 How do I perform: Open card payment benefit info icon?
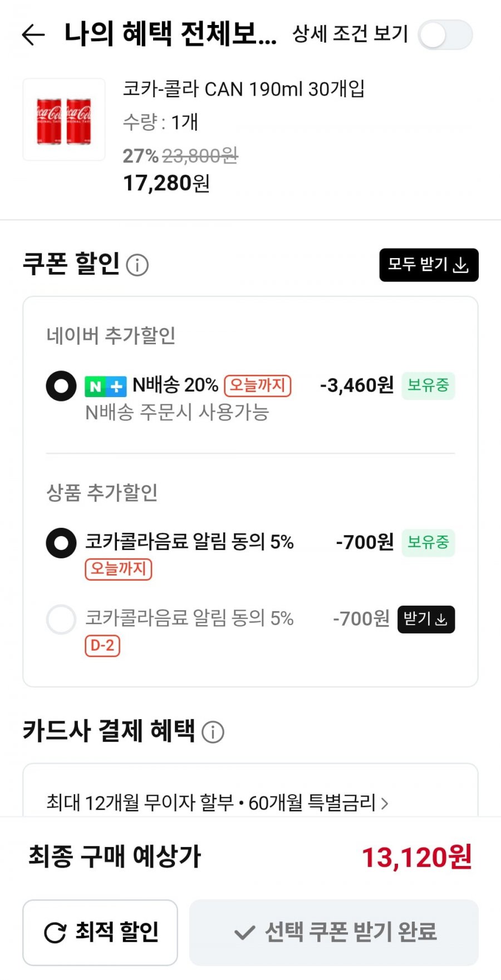(x=213, y=732)
